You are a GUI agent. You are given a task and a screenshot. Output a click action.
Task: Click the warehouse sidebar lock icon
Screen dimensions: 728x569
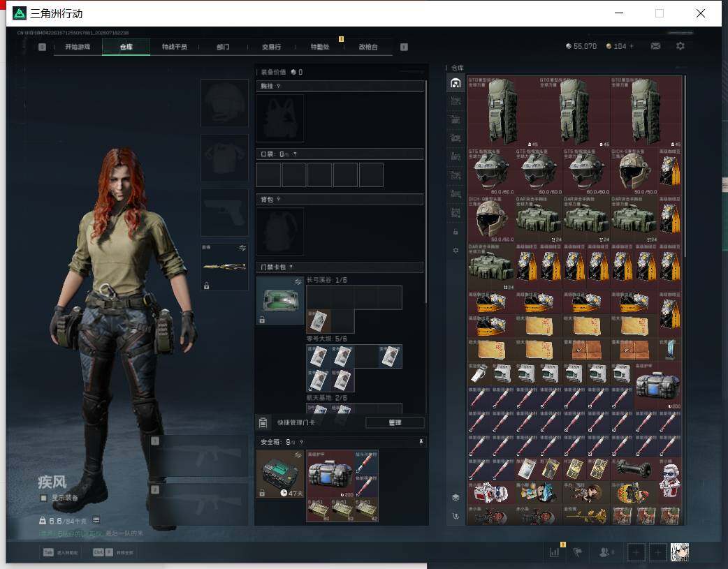point(456,232)
